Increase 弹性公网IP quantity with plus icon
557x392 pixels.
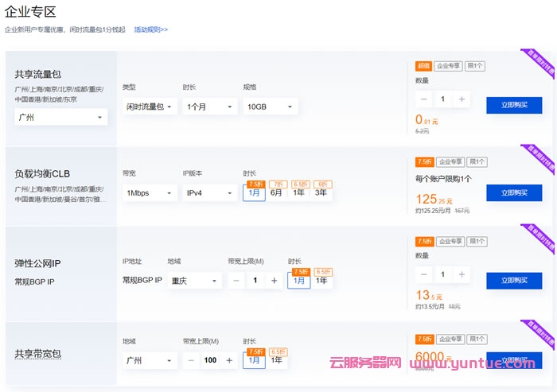click(462, 274)
